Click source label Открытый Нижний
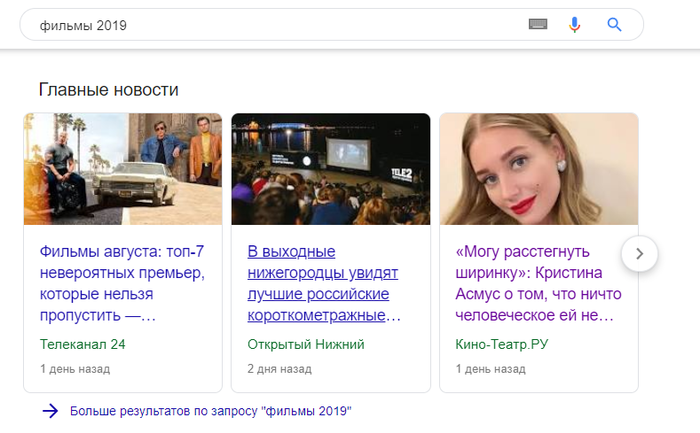700x433 pixels. (306, 344)
